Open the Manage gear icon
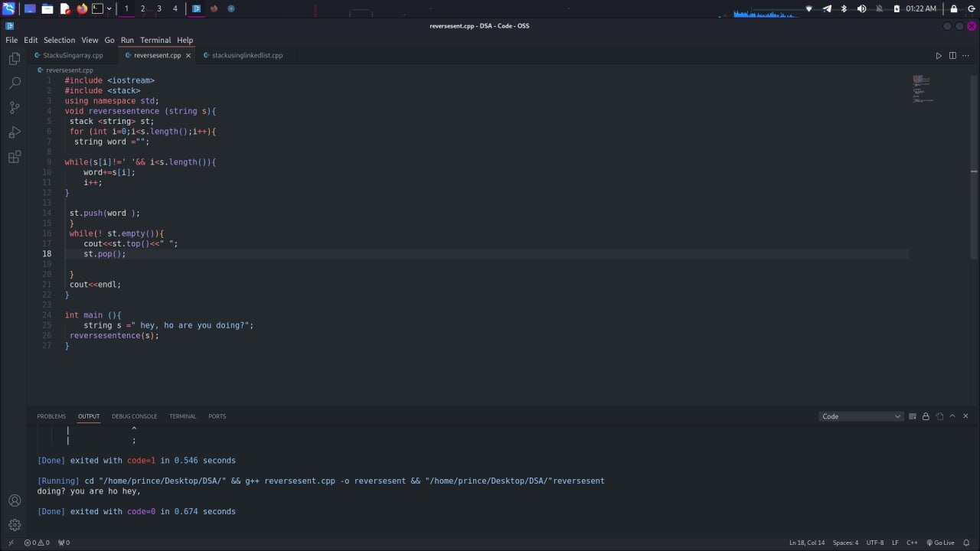This screenshot has height=551, width=980. [x=14, y=525]
